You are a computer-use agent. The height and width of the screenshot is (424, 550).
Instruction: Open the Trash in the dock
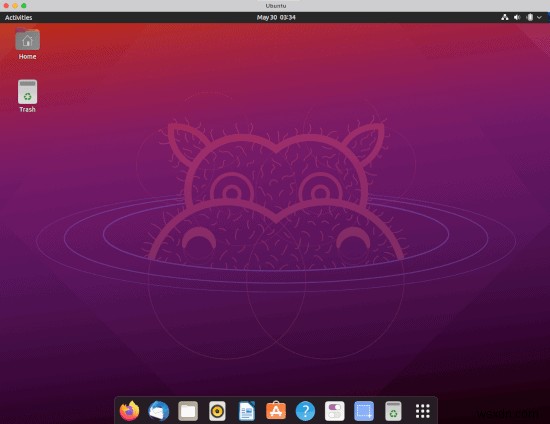(393, 411)
